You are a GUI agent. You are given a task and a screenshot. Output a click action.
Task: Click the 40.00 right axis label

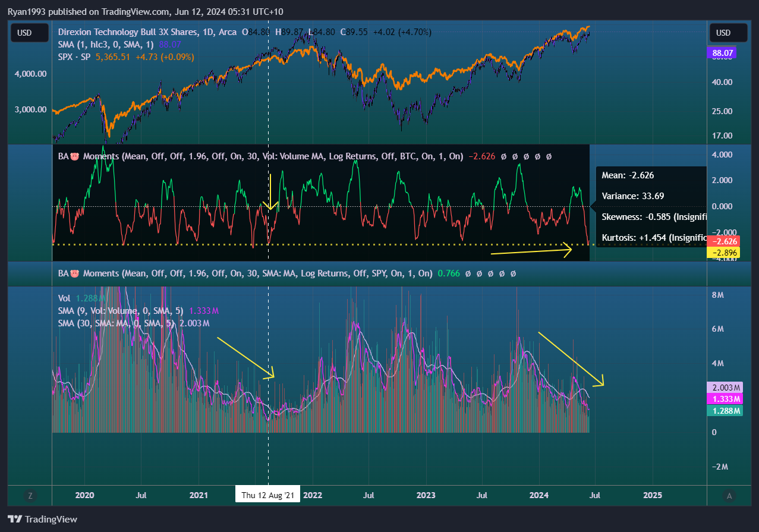pyautogui.click(x=723, y=82)
